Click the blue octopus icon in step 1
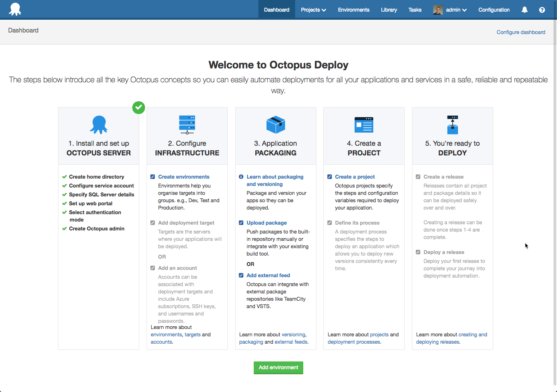Image resolution: width=557 pixels, height=392 pixels. (99, 124)
